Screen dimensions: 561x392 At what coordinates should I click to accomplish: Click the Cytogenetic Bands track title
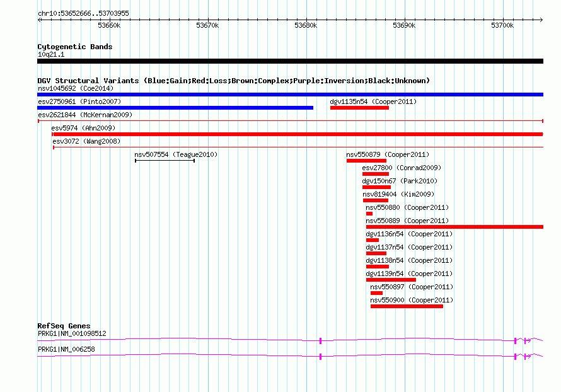click(x=75, y=47)
